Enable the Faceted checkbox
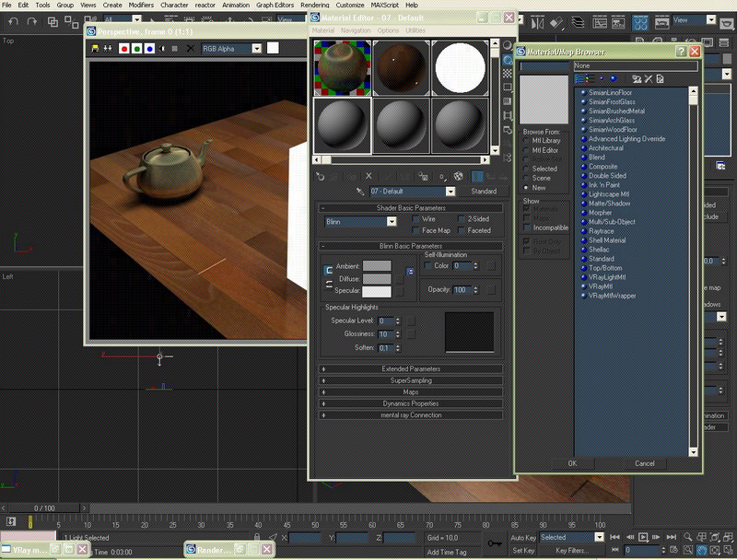Image resolution: width=737 pixels, height=560 pixels. [462, 230]
